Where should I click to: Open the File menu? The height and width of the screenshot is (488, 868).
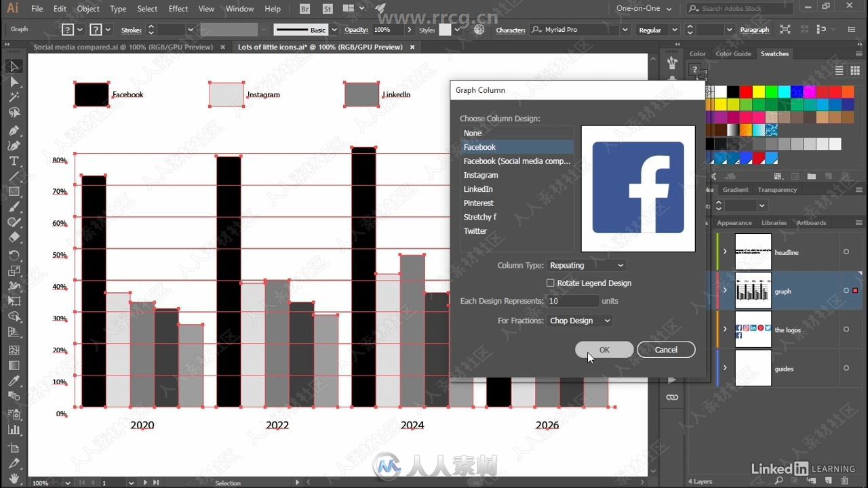click(x=37, y=9)
